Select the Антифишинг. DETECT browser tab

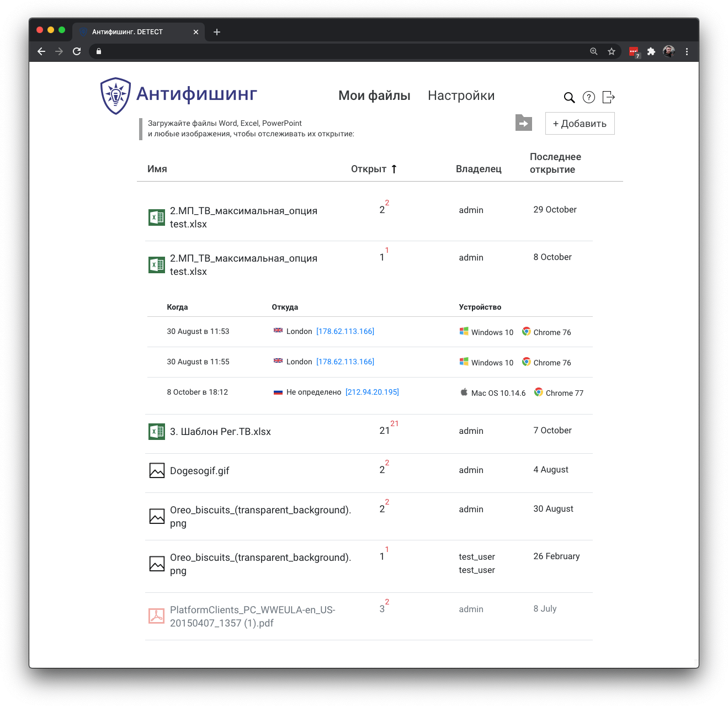click(138, 32)
